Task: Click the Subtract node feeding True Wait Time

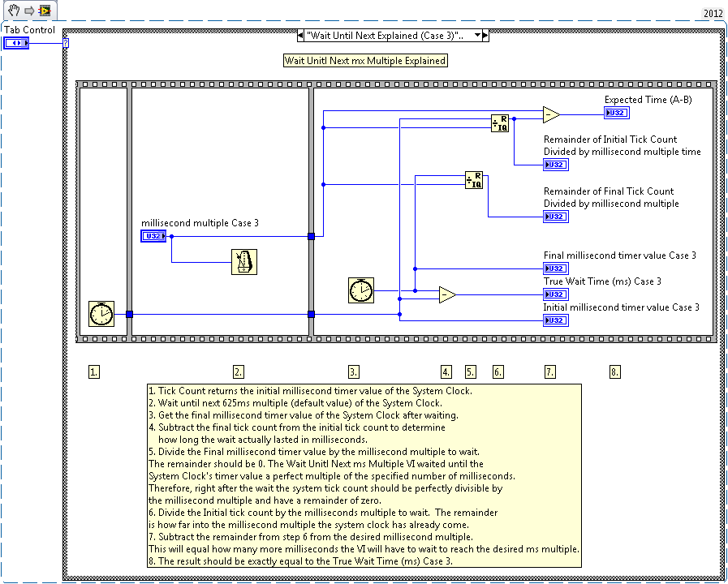Action: pyautogui.click(x=446, y=295)
